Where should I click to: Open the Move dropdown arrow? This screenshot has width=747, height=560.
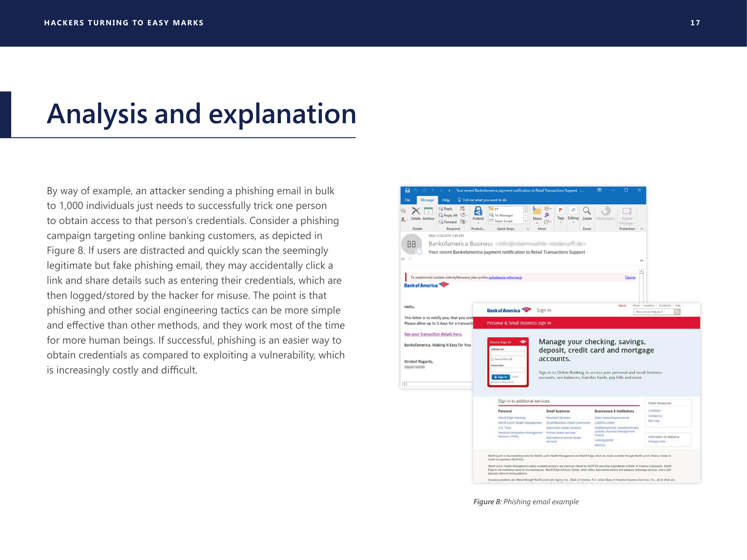(x=537, y=223)
